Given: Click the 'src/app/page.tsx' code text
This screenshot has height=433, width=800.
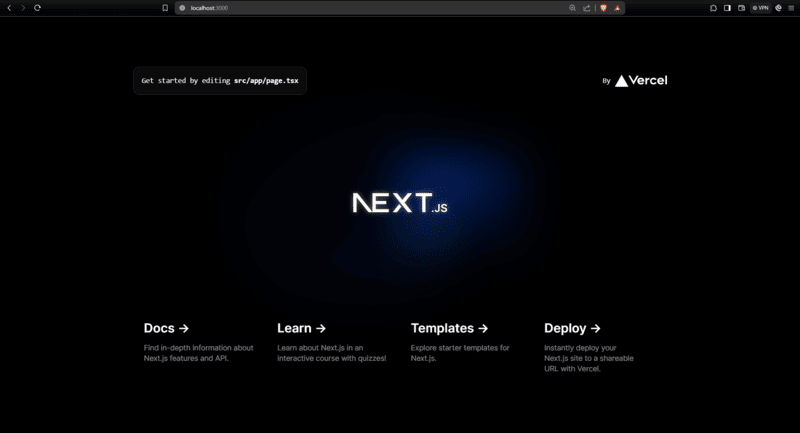Looking at the screenshot, I should 266,81.
